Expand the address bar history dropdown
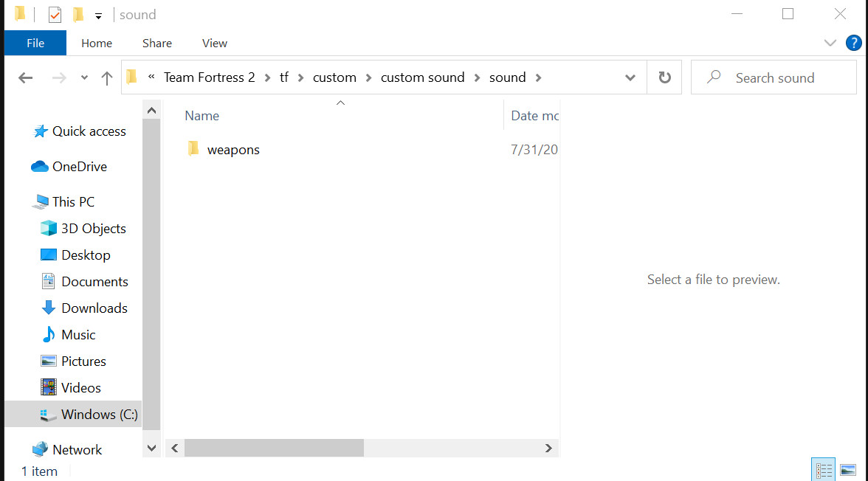Image resolution: width=868 pixels, height=481 pixels. click(x=630, y=77)
